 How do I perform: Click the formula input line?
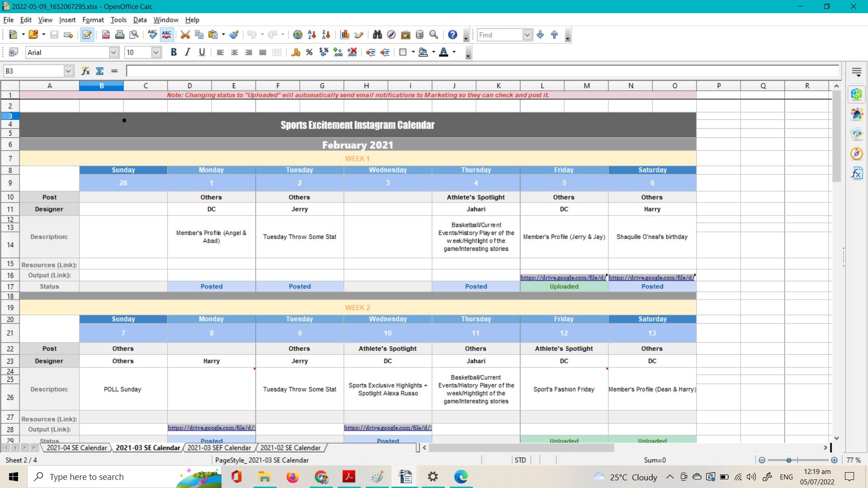point(481,71)
